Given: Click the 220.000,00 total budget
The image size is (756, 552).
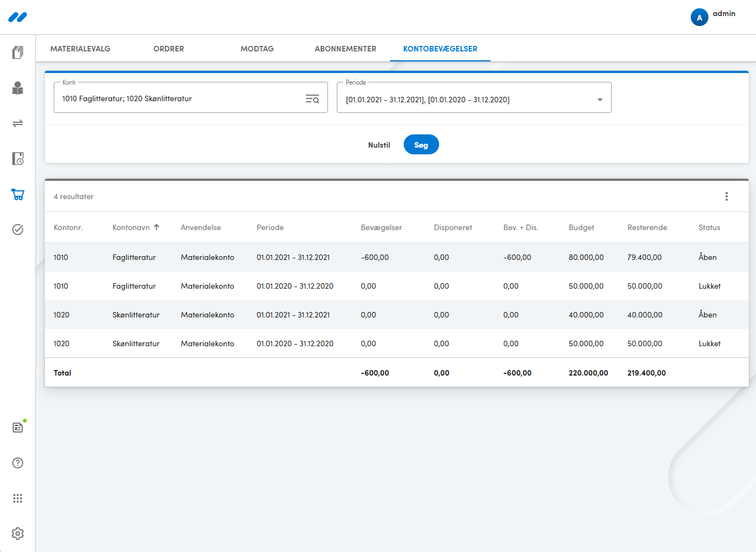Looking at the screenshot, I should coord(588,373).
